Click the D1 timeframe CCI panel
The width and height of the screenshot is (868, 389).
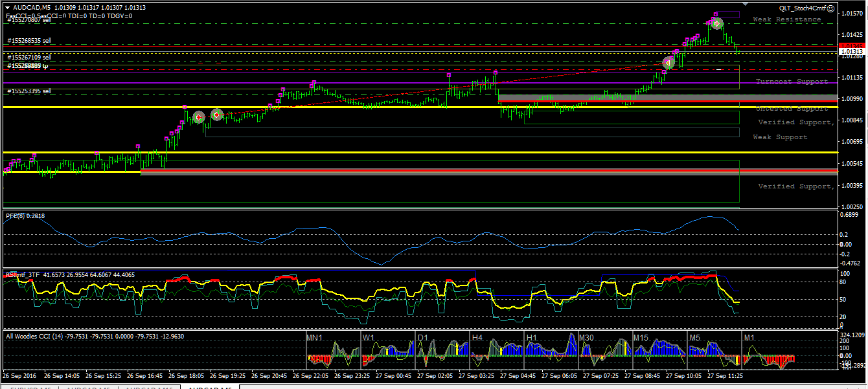click(x=442, y=350)
